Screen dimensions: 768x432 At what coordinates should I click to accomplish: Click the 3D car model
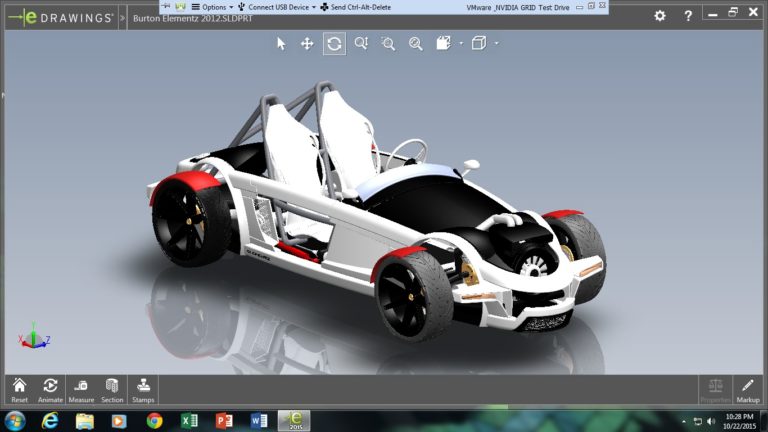(x=377, y=211)
